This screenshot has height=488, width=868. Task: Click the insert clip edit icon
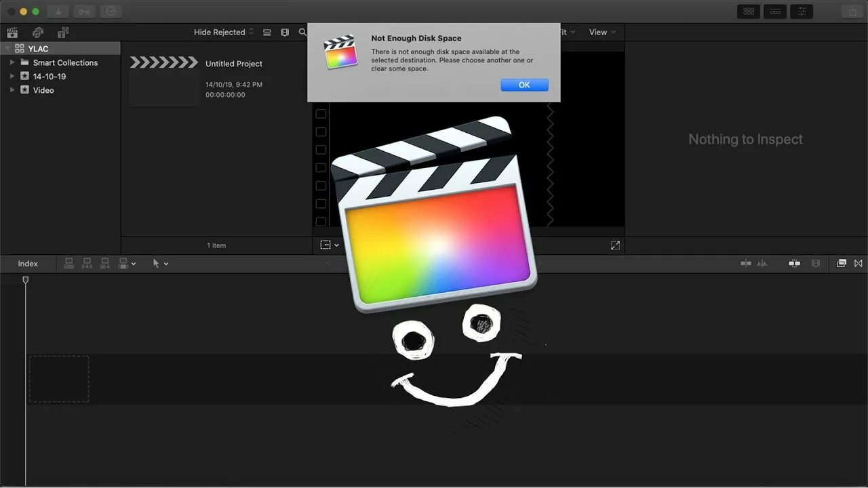(x=87, y=264)
